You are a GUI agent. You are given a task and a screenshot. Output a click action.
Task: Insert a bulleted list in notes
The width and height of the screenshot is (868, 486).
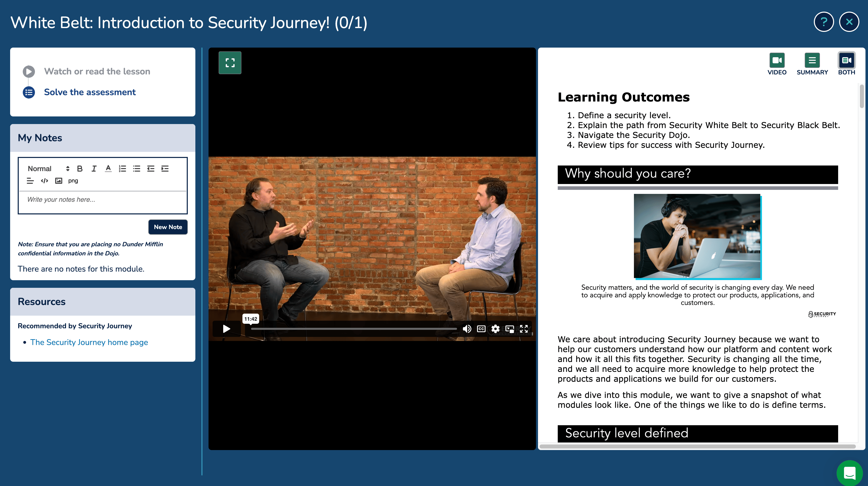tap(136, 169)
